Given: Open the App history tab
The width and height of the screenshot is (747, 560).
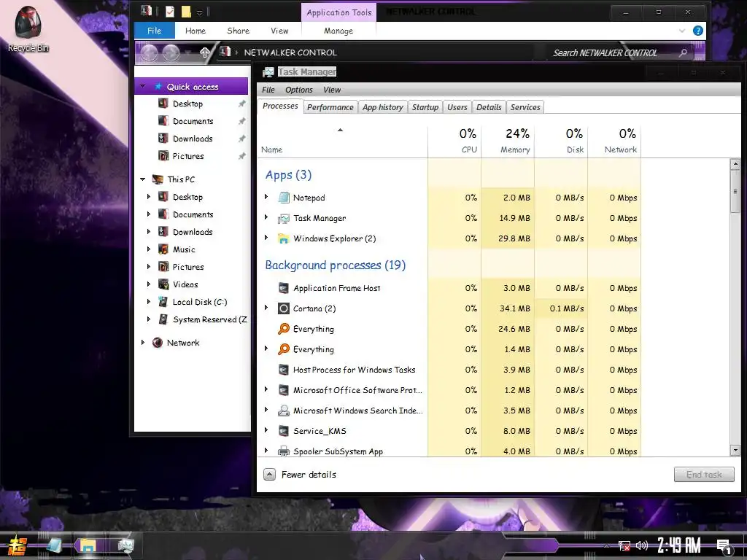Looking at the screenshot, I should (382, 107).
